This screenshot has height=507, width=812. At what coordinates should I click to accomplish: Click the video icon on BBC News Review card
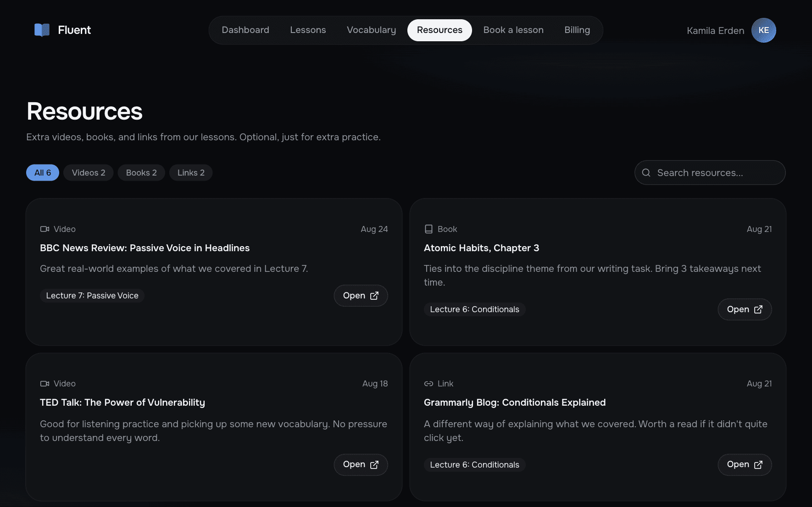point(44,229)
